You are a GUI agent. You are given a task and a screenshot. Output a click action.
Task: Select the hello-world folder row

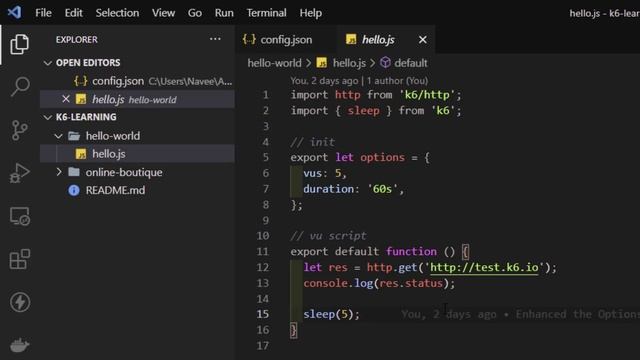138,136
